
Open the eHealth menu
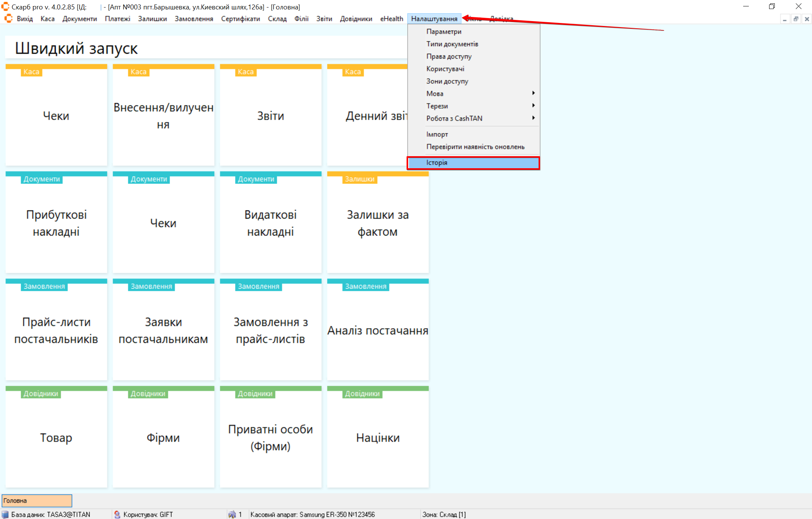pos(391,19)
